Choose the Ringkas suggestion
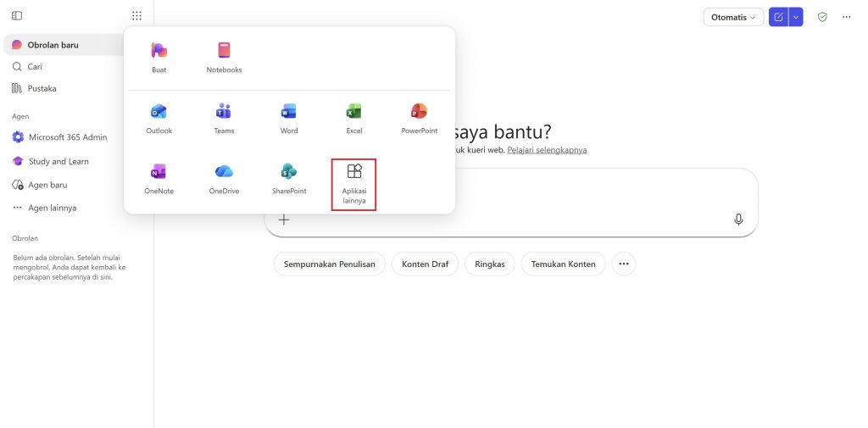868x428 pixels. tap(490, 264)
